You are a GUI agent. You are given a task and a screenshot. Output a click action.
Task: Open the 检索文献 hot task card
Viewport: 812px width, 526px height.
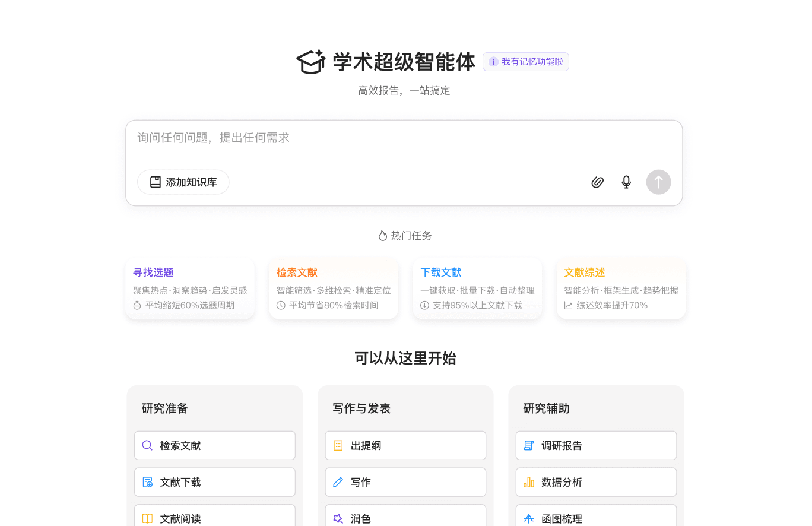coord(334,289)
